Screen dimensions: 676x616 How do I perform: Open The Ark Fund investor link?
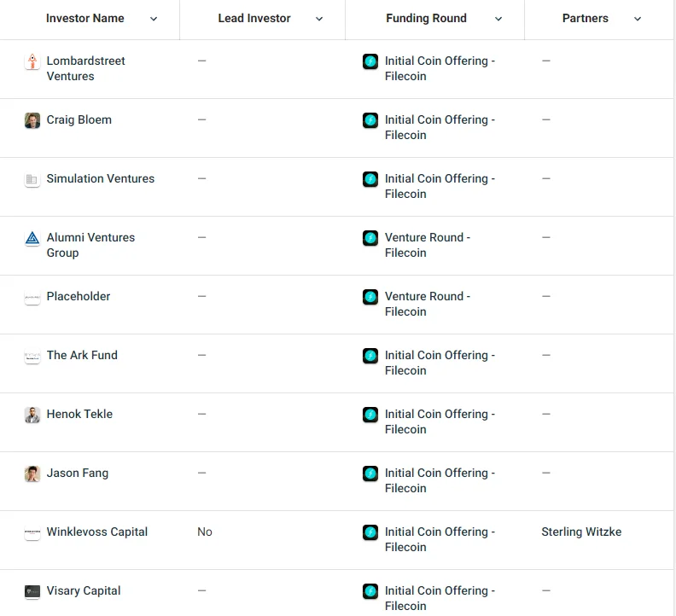tap(82, 355)
